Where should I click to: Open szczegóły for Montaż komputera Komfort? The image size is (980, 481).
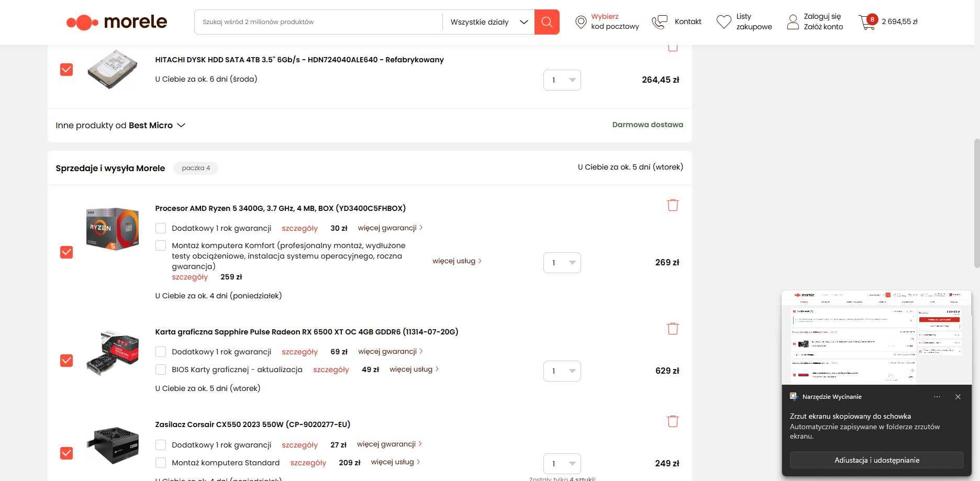click(190, 277)
